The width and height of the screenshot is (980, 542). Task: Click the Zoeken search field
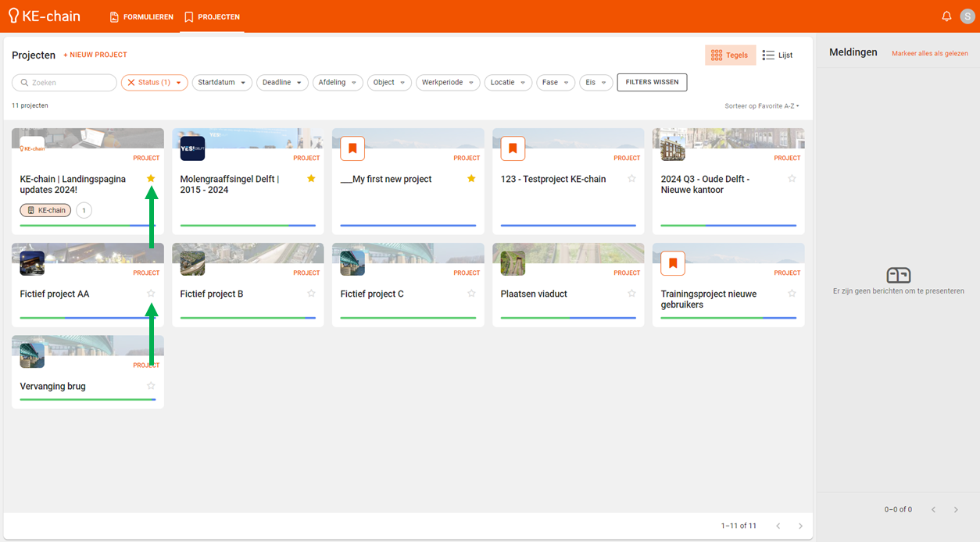point(65,83)
